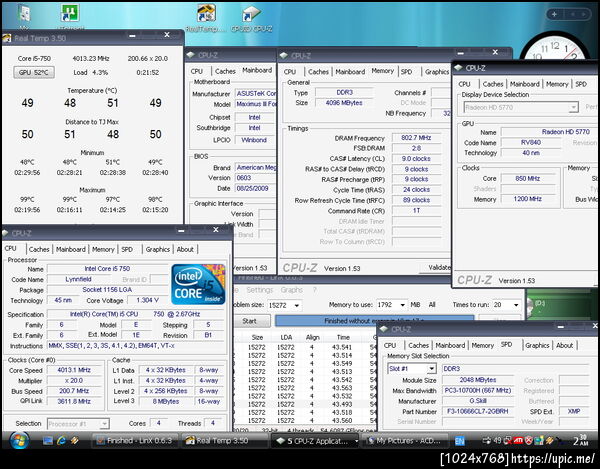Click the Start button in LinX
The height and width of the screenshot is (469, 600).
click(251, 321)
